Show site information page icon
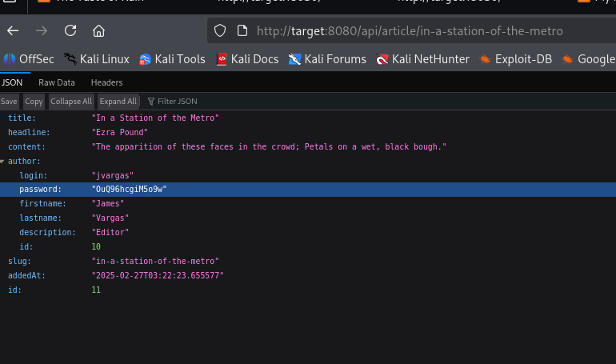 [242, 30]
